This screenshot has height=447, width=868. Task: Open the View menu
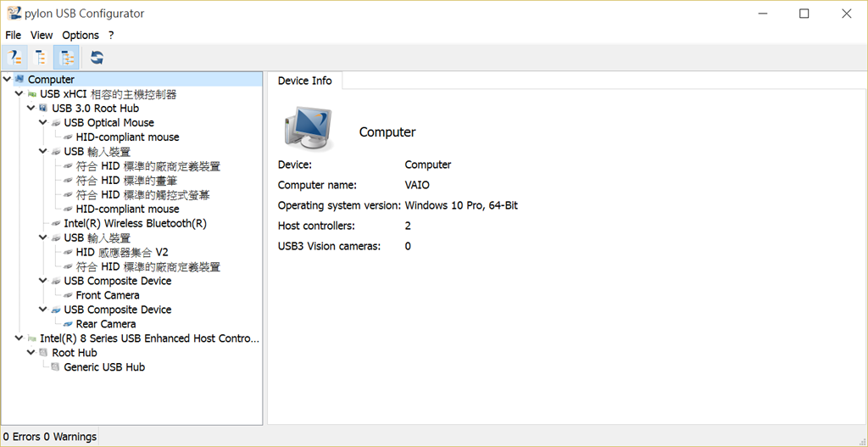(42, 35)
